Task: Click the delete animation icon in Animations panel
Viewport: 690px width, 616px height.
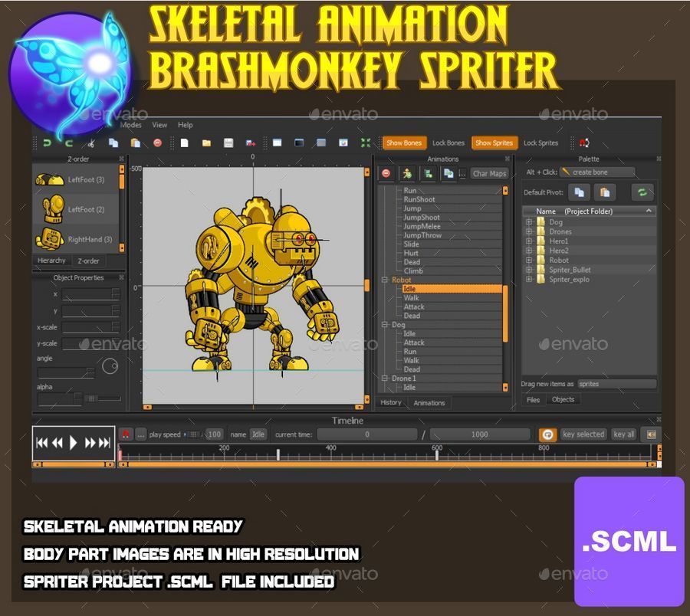Action: click(386, 172)
